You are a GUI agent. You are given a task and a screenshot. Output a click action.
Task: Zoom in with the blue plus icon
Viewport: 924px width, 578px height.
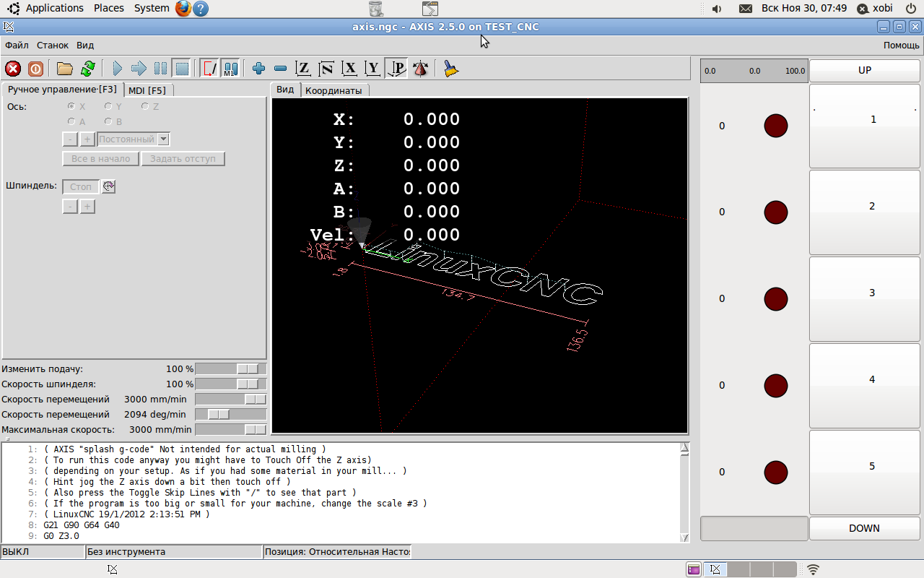pos(258,69)
